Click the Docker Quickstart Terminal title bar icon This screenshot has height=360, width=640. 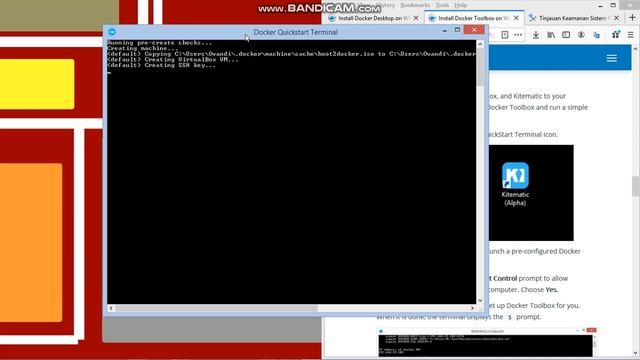pos(112,32)
